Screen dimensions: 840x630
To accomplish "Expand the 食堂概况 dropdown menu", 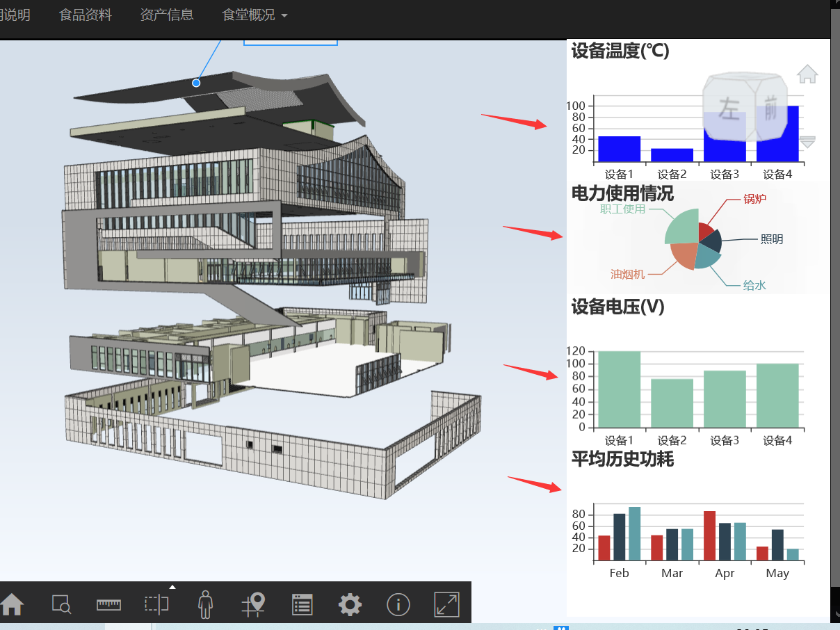I will point(254,15).
